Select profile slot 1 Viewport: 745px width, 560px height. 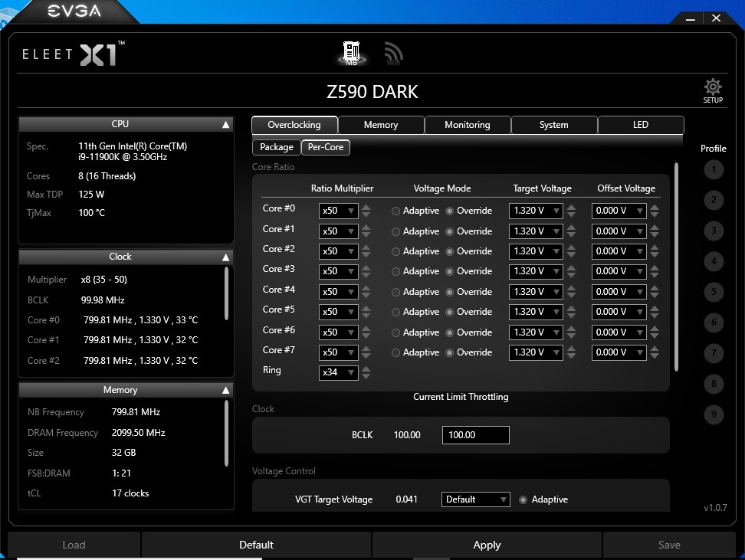click(713, 169)
